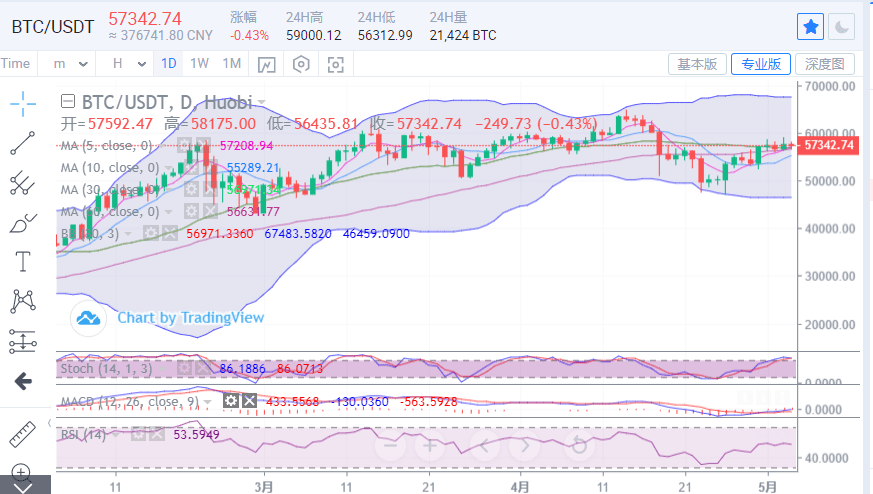Switch to 专业版 professional view
This screenshot has height=494, width=873.
click(761, 64)
